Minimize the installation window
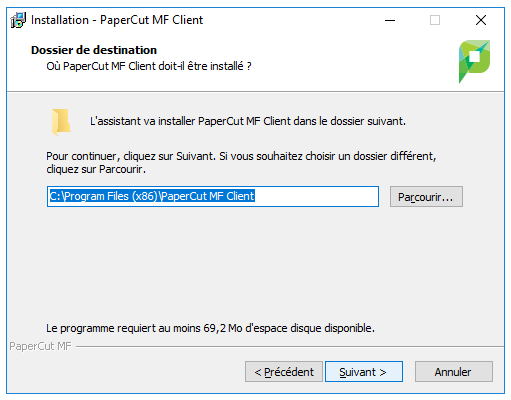 coord(390,20)
